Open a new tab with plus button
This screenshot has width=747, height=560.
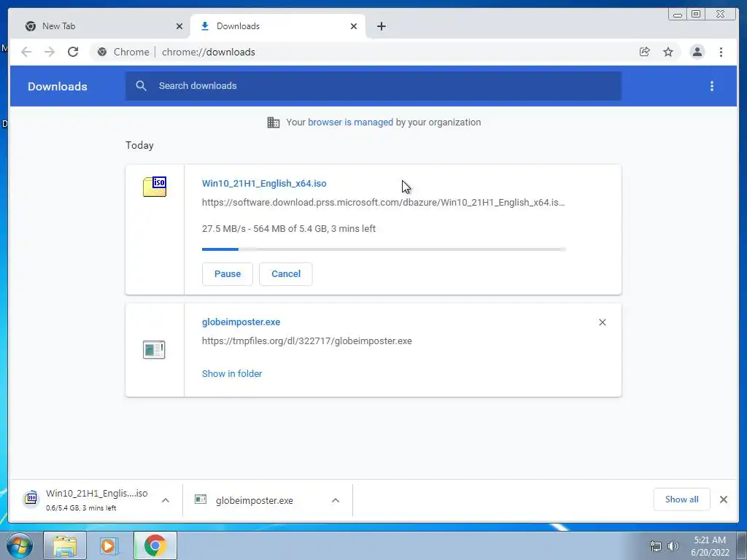(381, 26)
